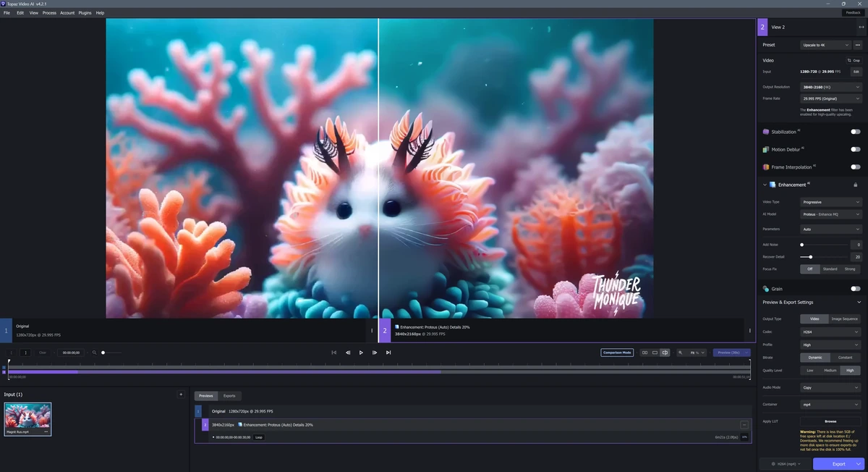Select Image Sequence output type
The width and height of the screenshot is (868, 472).
tap(844, 319)
